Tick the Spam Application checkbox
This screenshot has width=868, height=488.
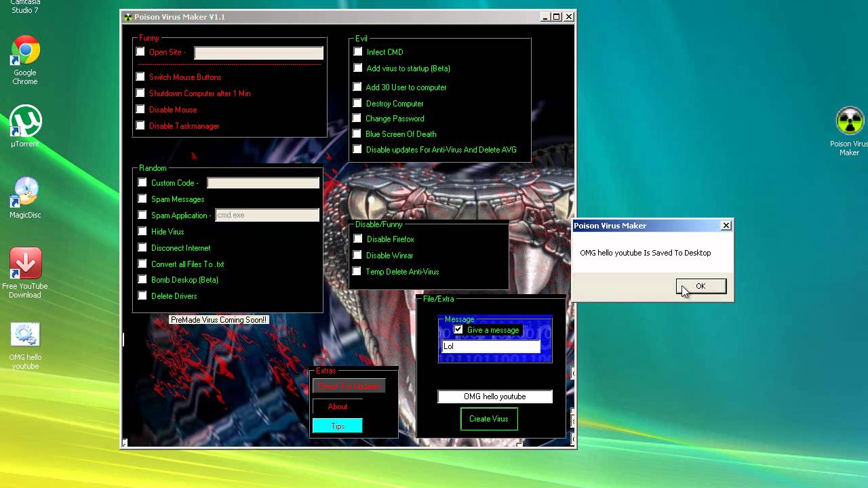pyautogui.click(x=142, y=215)
